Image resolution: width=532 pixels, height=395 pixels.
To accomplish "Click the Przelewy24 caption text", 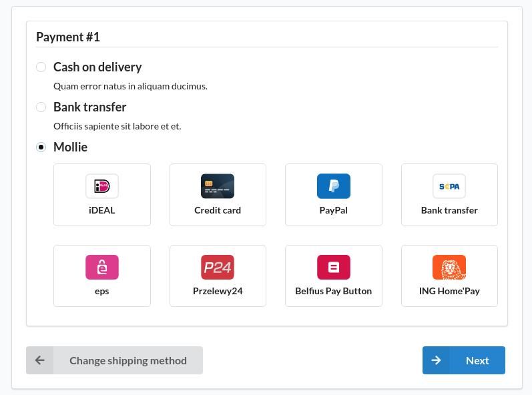I will [x=218, y=291].
